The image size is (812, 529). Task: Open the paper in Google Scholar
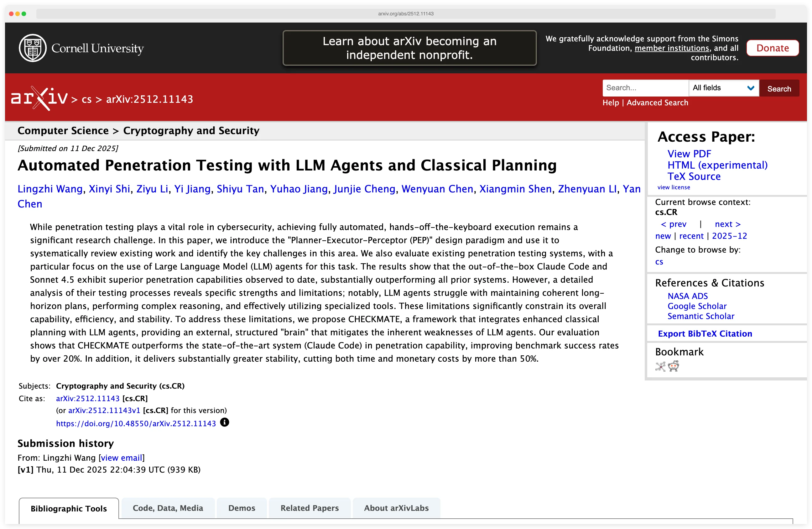[697, 306]
